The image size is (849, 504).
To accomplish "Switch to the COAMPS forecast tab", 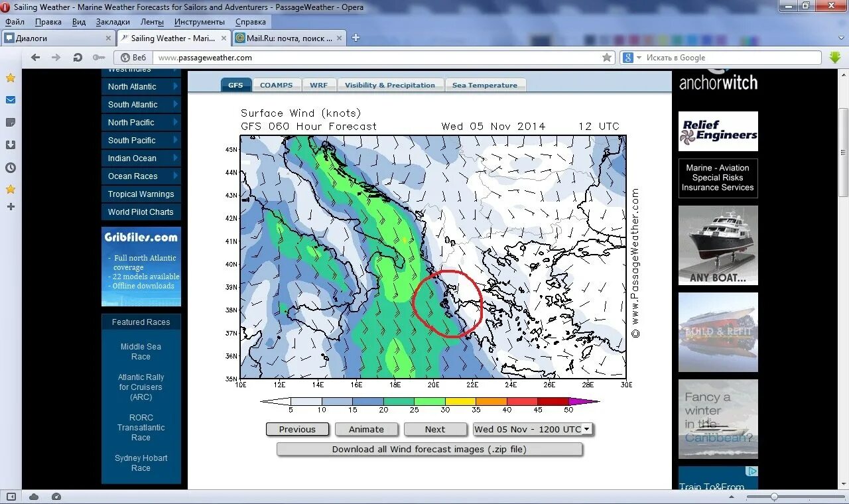I will 277,85.
